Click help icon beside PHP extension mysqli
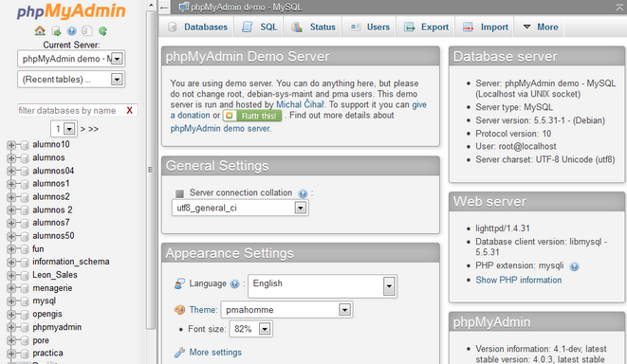The width and height of the screenshot is (627, 364). point(574,266)
